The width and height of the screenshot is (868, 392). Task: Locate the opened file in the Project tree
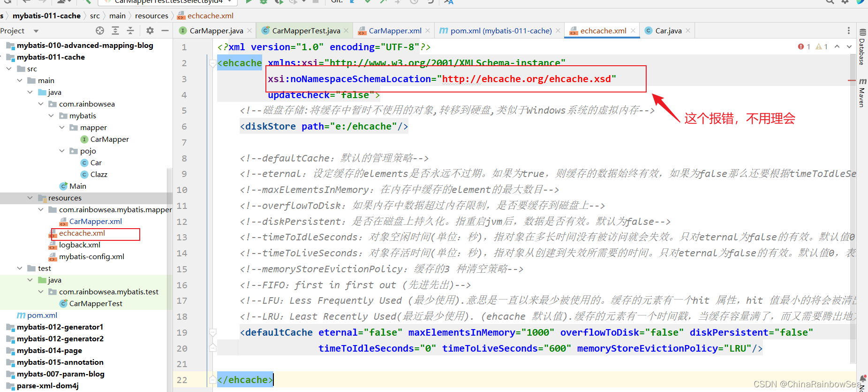(99, 31)
